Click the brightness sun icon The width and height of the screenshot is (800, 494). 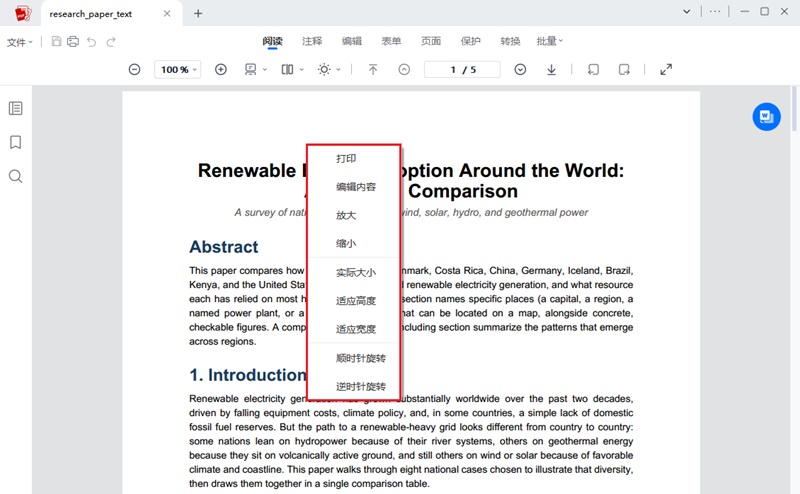[x=324, y=69]
